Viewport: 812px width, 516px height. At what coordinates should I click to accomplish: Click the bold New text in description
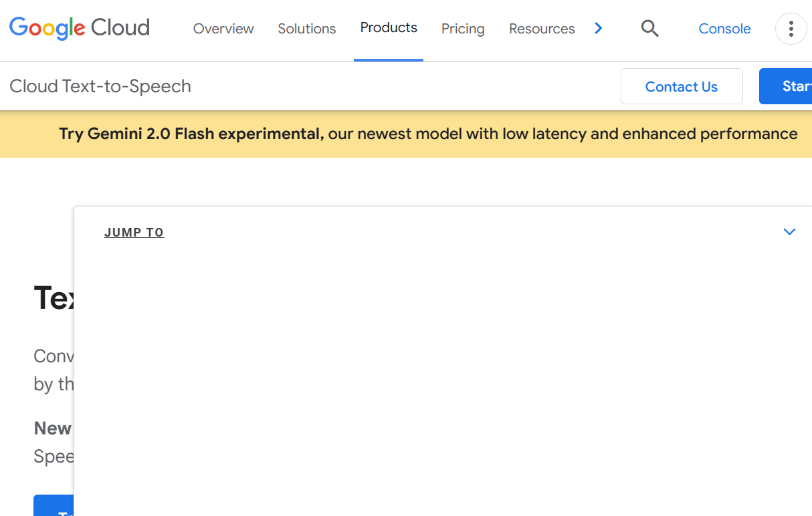tap(53, 428)
